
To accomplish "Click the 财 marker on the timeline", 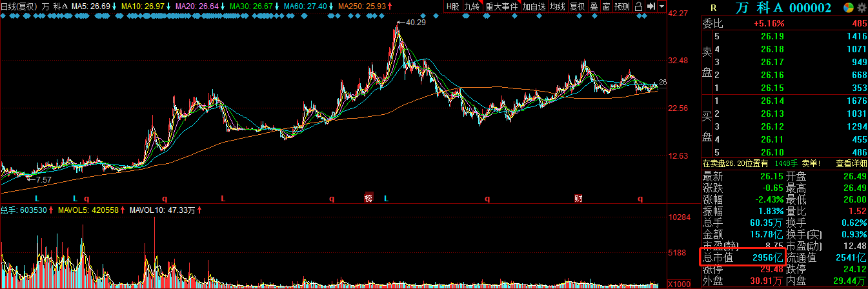I will click(578, 199).
